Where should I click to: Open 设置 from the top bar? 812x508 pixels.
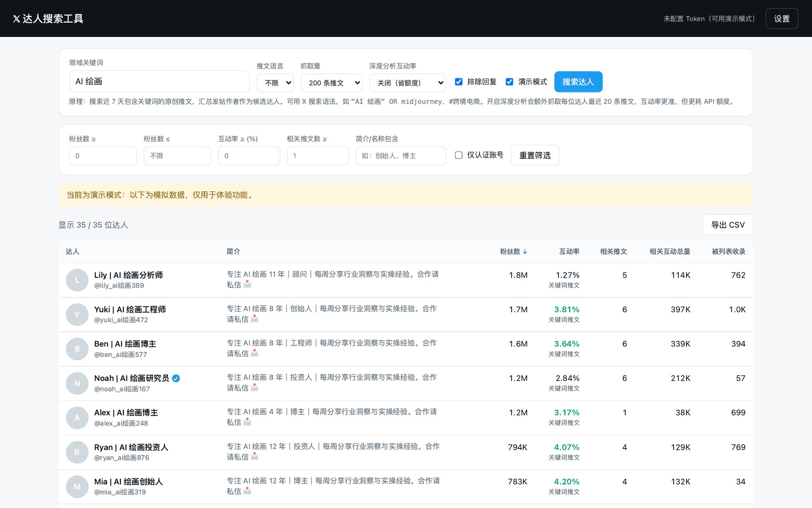(782, 19)
